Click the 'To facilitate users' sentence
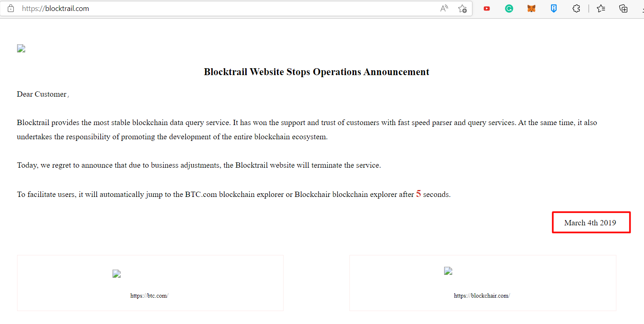This screenshot has width=644, height=324. 234,194
